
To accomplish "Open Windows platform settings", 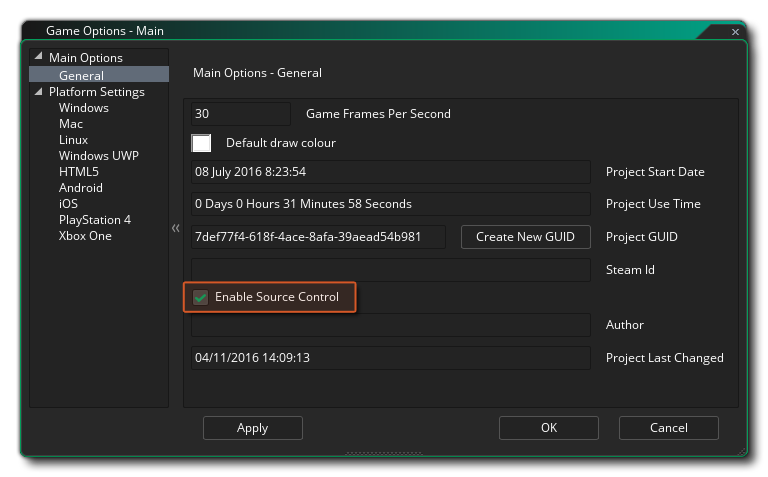I will (x=83, y=108).
